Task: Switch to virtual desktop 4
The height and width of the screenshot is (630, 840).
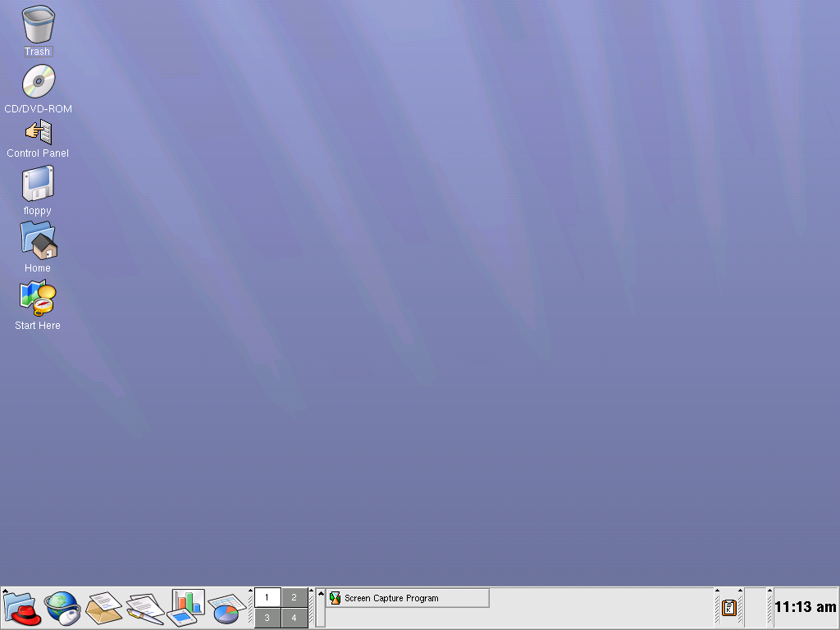Action: (294, 618)
